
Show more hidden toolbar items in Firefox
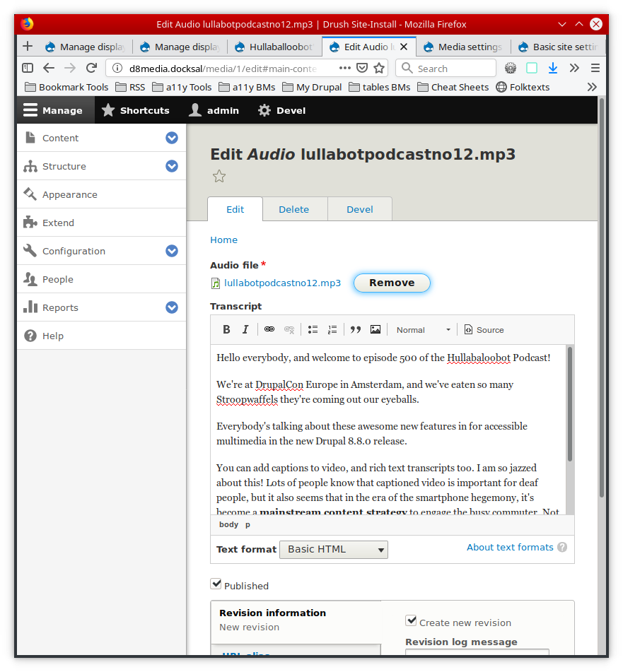coord(574,68)
